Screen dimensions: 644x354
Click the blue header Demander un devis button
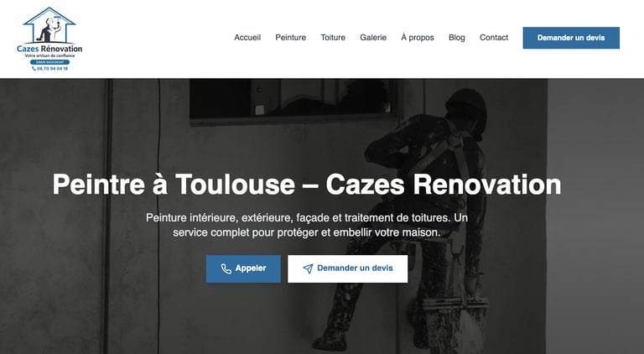coord(571,38)
